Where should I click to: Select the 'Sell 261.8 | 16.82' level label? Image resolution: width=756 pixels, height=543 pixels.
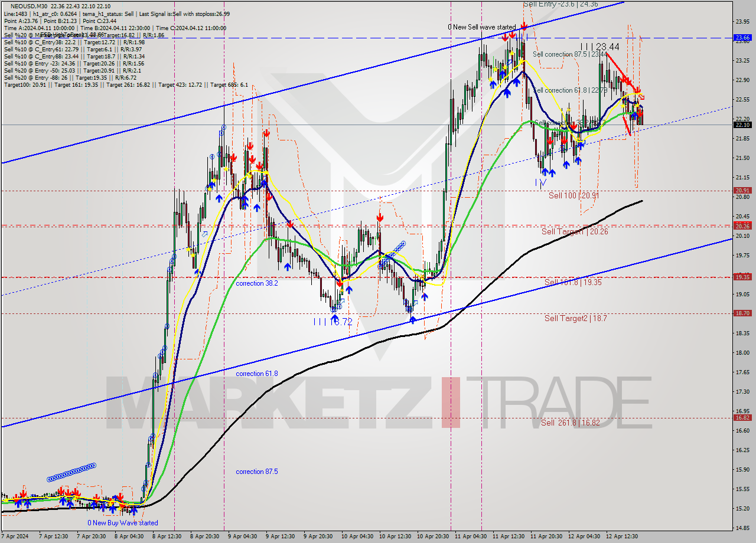(x=571, y=423)
